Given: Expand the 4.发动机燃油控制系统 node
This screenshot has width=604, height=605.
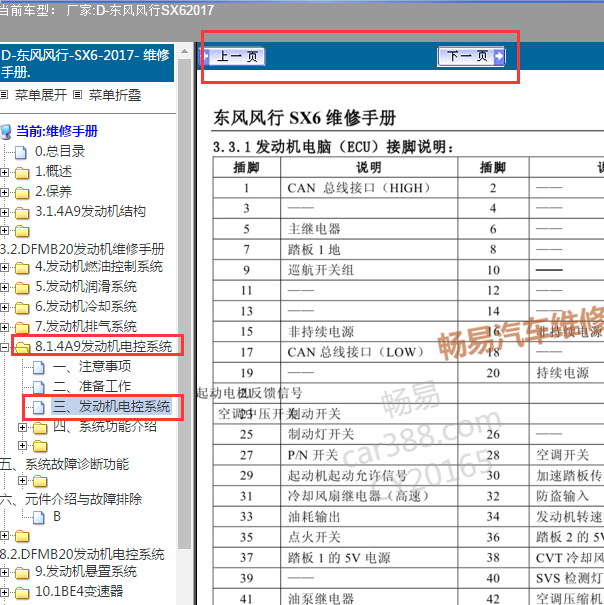Looking at the screenshot, I should point(5,267).
